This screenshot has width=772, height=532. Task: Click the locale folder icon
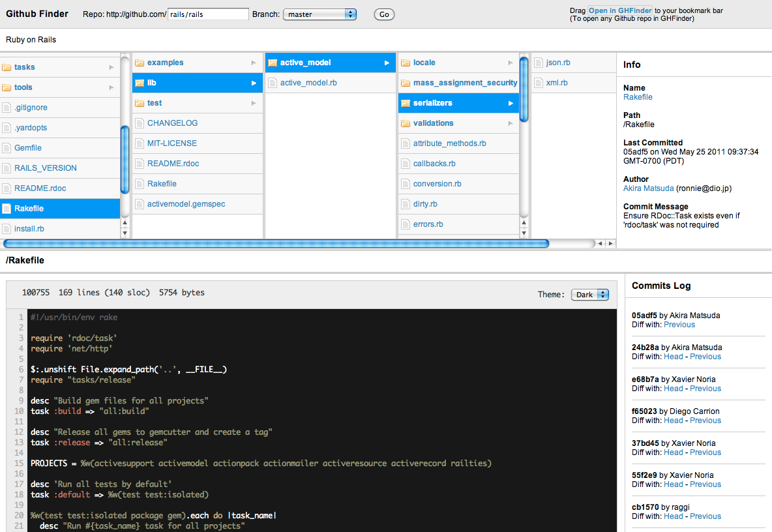point(405,63)
